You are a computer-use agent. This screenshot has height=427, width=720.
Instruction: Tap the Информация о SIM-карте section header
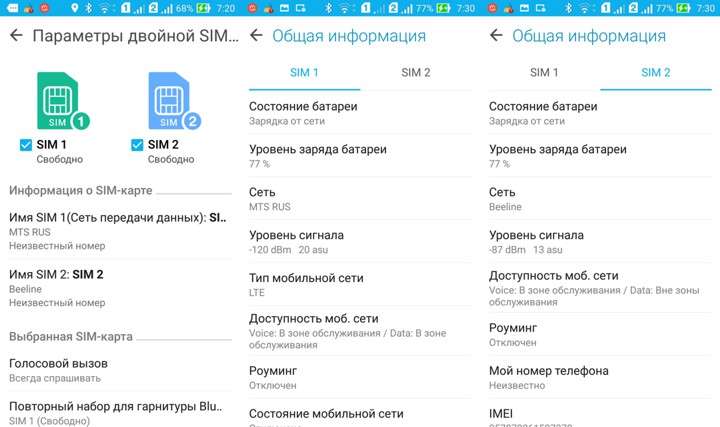[81, 190]
